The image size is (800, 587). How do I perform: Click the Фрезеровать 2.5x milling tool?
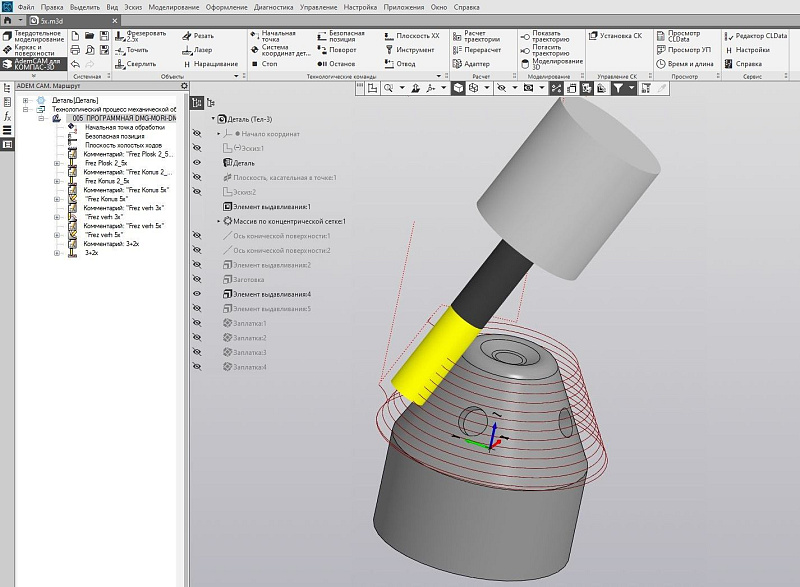click(x=138, y=37)
